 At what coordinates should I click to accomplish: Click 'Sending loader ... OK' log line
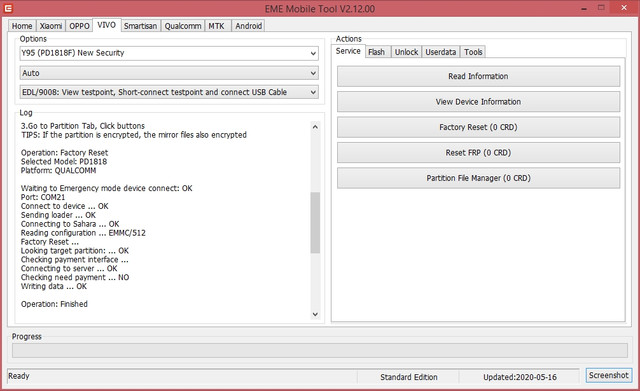(58, 215)
